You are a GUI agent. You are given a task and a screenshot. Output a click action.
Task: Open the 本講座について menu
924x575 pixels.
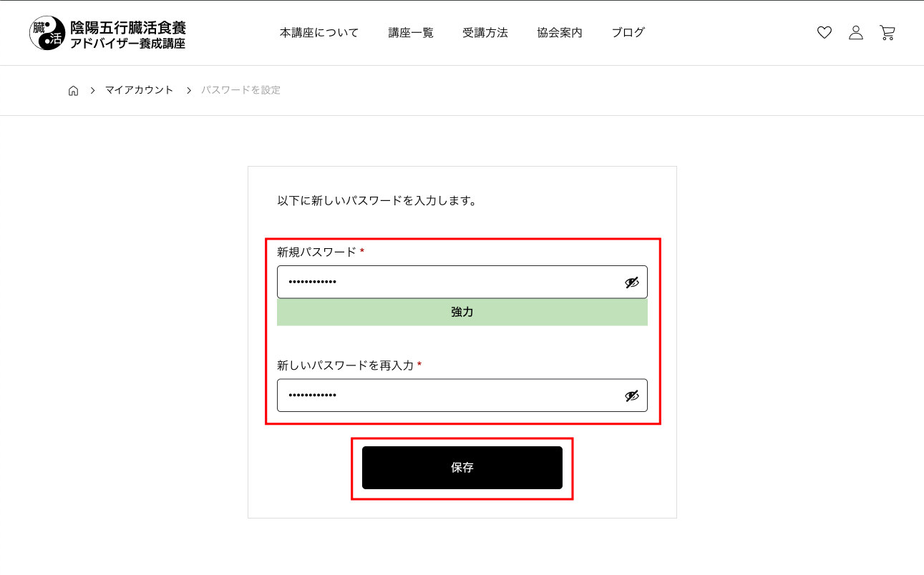[319, 32]
